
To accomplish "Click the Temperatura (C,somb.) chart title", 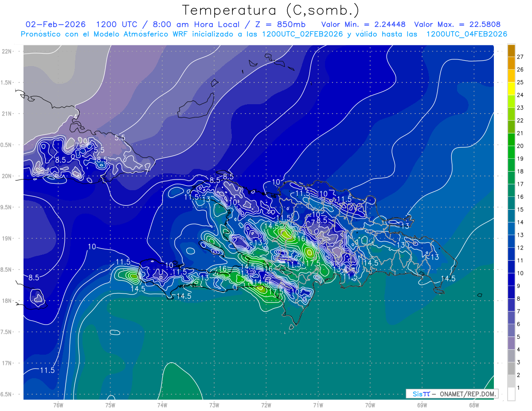I will coord(270,10).
